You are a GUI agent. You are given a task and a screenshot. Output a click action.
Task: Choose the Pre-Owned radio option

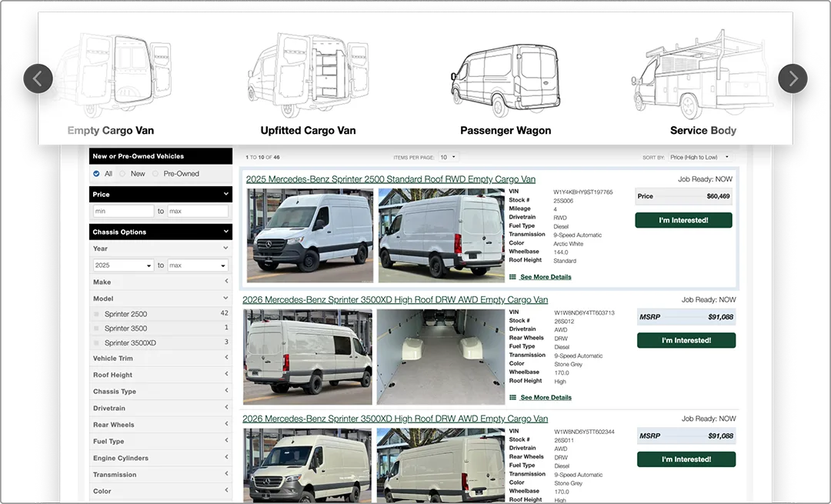click(x=155, y=173)
